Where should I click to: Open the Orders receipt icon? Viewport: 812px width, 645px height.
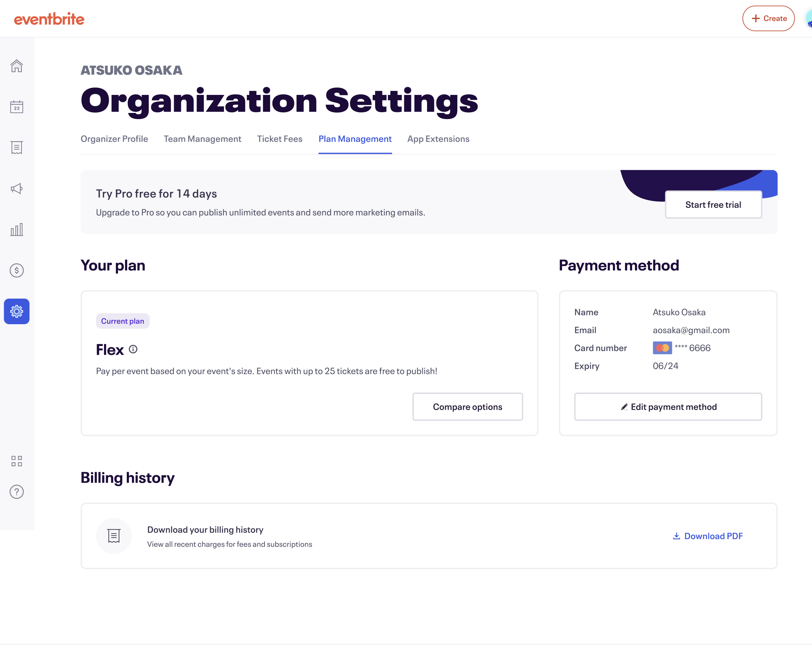[x=17, y=148]
